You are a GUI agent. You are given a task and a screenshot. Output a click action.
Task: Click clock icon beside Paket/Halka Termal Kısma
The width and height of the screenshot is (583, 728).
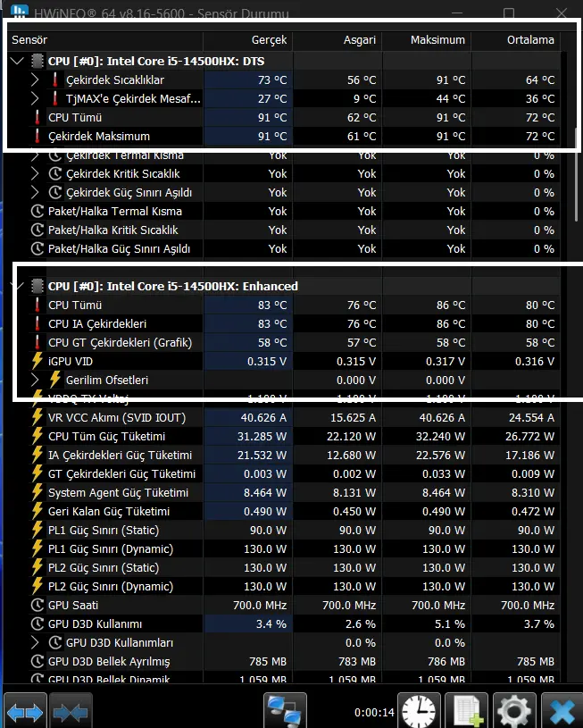coord(37,211)
